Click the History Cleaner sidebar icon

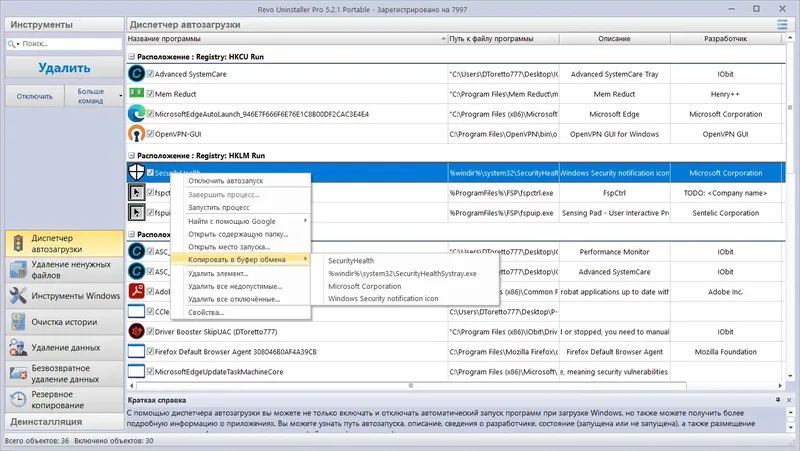point(18,321)
